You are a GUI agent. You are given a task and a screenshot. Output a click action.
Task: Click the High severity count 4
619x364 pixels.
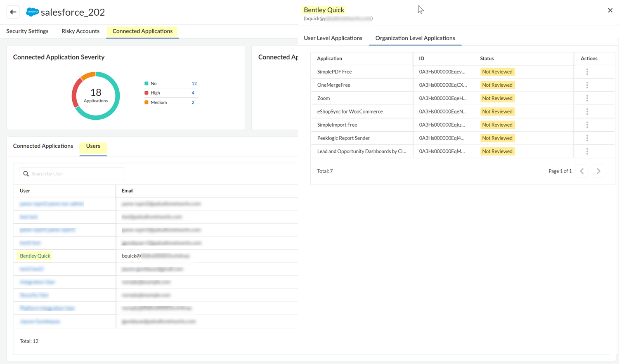(193, 93)
